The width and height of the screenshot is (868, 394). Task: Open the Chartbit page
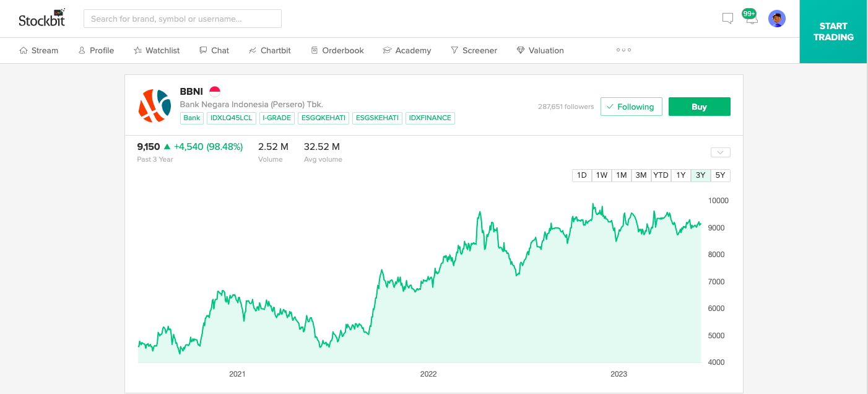tap(269, 50)
